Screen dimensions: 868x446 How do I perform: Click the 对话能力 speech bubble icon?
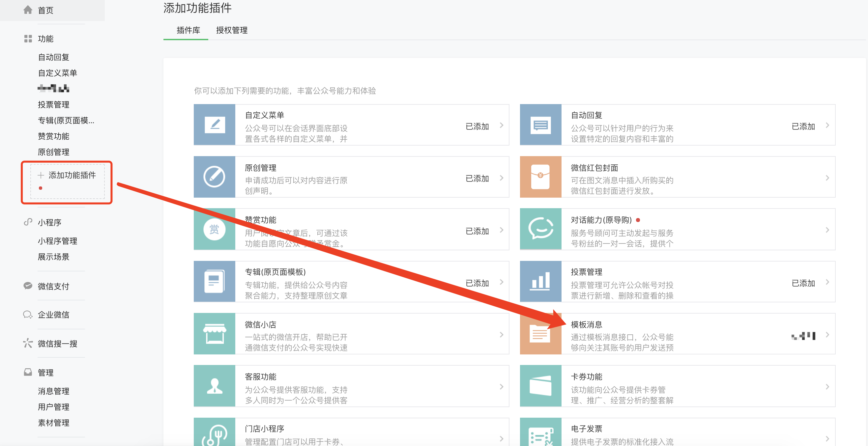pyautogui.click(x=540, y=229)
